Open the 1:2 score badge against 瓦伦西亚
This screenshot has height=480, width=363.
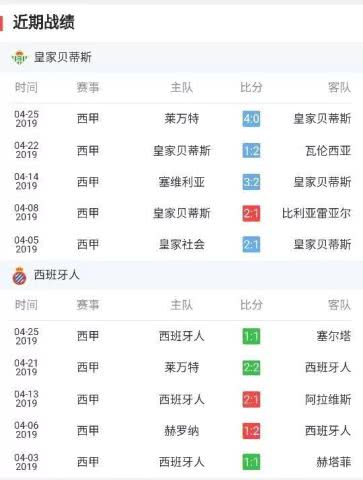click(x=251, y=151)
